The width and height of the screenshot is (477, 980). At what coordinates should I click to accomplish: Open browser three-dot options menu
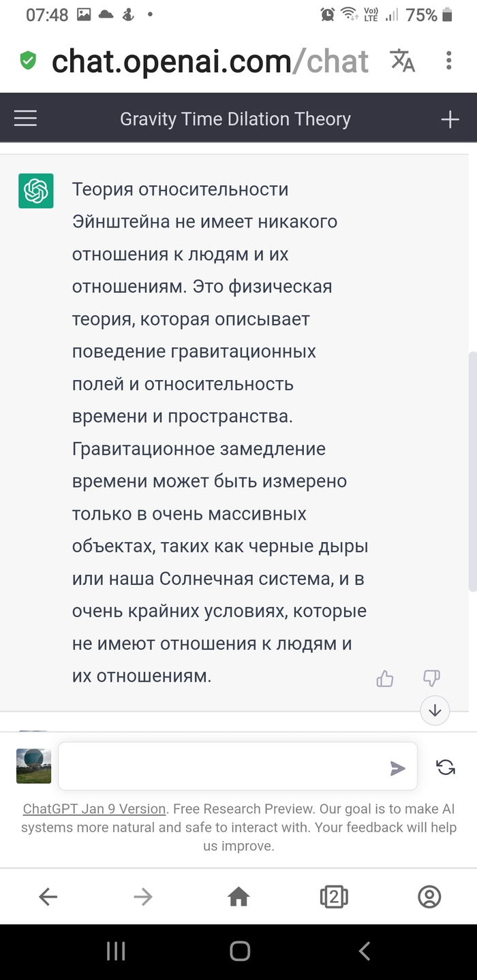pyautogui.click(x=448, y=61)
